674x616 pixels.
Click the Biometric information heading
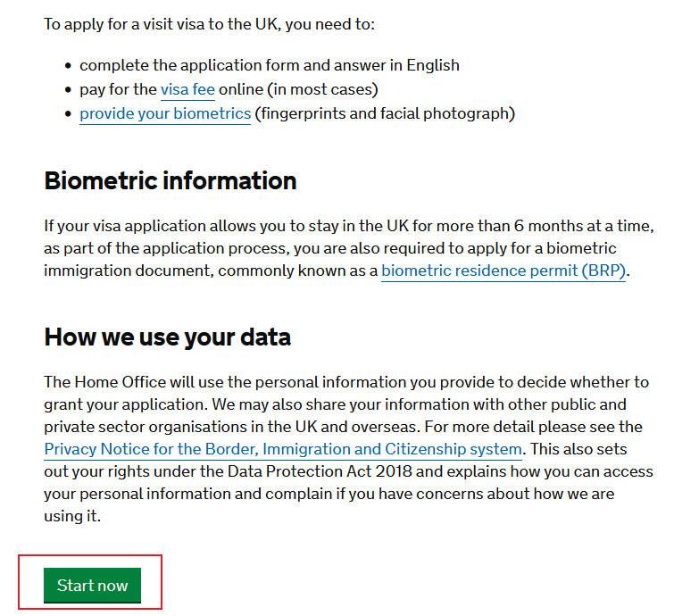[171, 180]
